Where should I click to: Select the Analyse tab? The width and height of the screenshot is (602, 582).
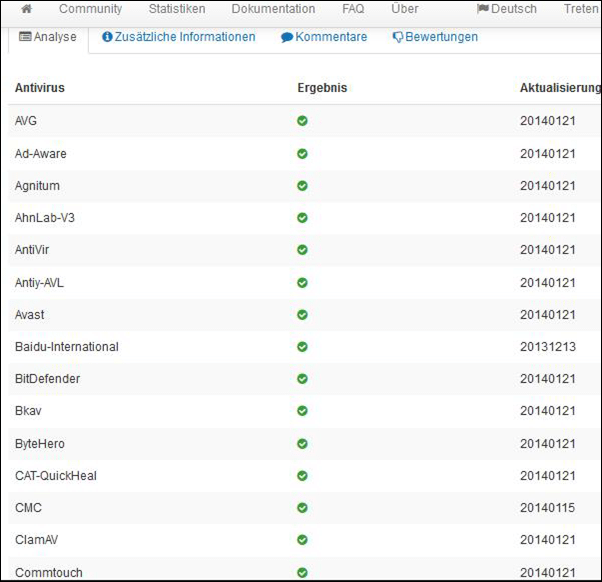click(48, 37)
